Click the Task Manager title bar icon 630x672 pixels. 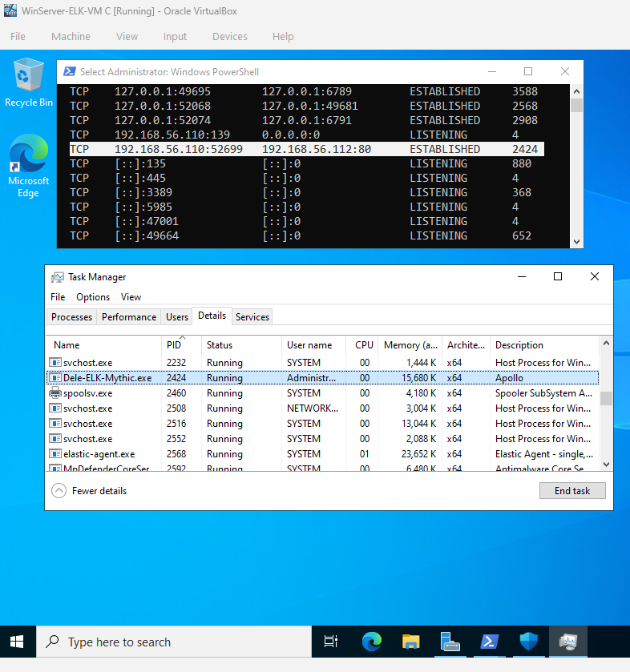tap(58, 277)
